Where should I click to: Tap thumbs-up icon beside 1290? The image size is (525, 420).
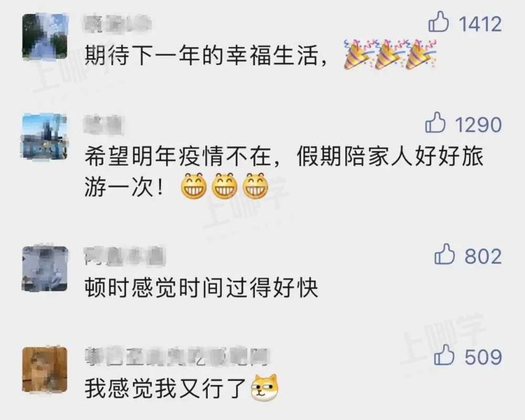(435, 122)
